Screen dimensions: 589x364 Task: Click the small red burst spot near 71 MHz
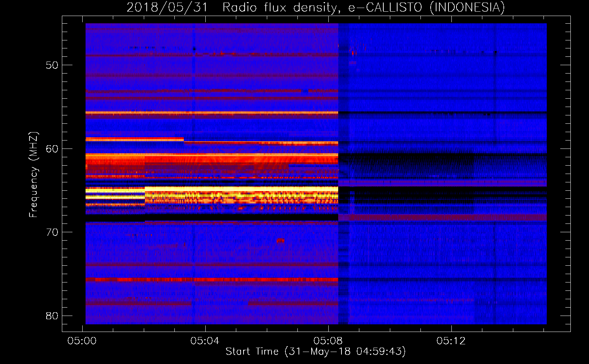(x=280, y=240)
